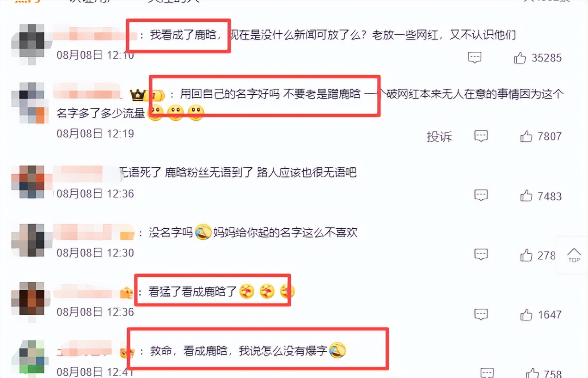Open replies on the 35285-likes comment
588x378 pixels.
pos(475,58)
